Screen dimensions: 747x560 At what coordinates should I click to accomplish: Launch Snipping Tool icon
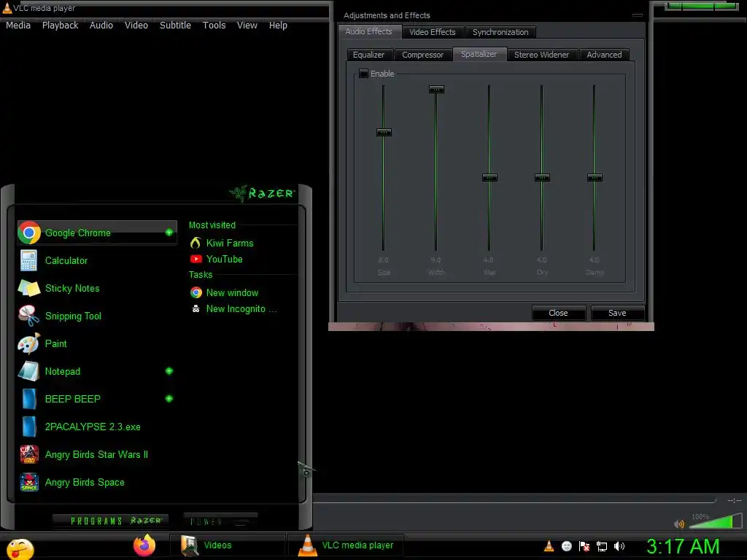(28, 316)
